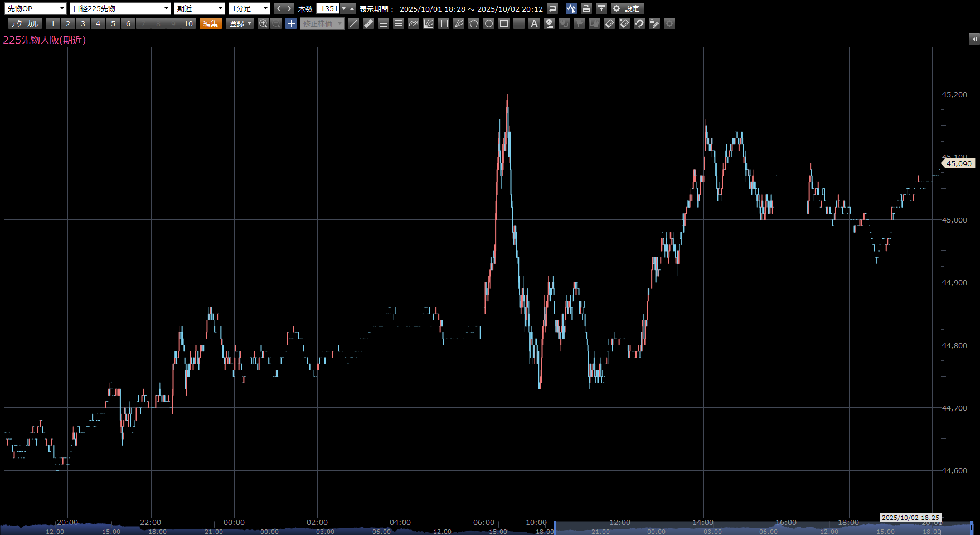Select the eraser tool icon
Screen dimensions: 980x535
(609, 23)
